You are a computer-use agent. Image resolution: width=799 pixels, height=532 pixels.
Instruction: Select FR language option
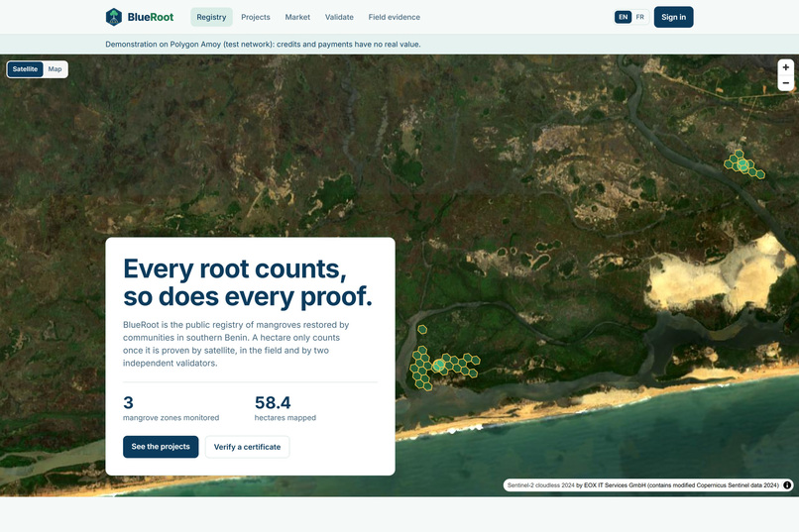pos(640,17)
